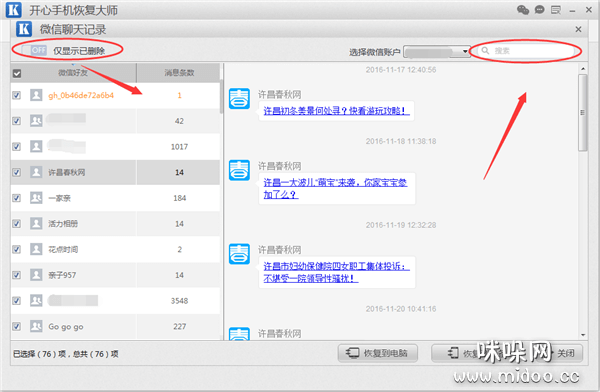Screen dimensions: 600x392
Task: Uncheck the 活力相册 row checkbox
Action: (x=16, y=224)
